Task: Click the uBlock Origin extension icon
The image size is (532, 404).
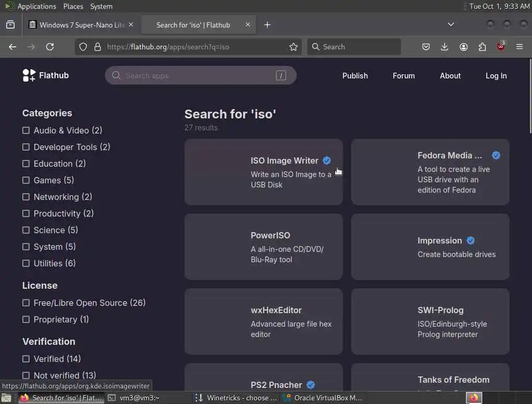Action: (x=501, y=46)
